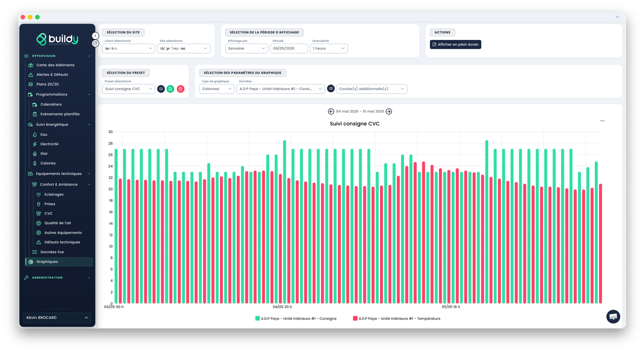Screen dimensions: 644x352
Task: Click the macOS green fullscreen window button
Action: (37, 17)
